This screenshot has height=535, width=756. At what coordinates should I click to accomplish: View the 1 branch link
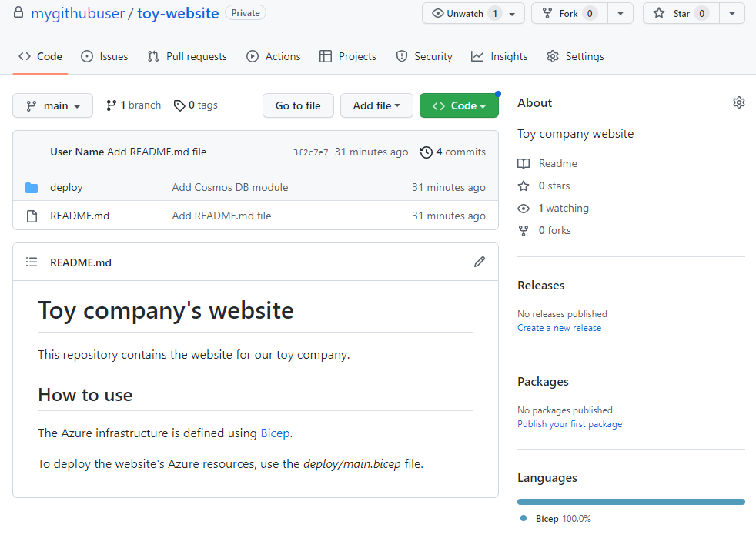pyautogui.click(x=133, y=105)
